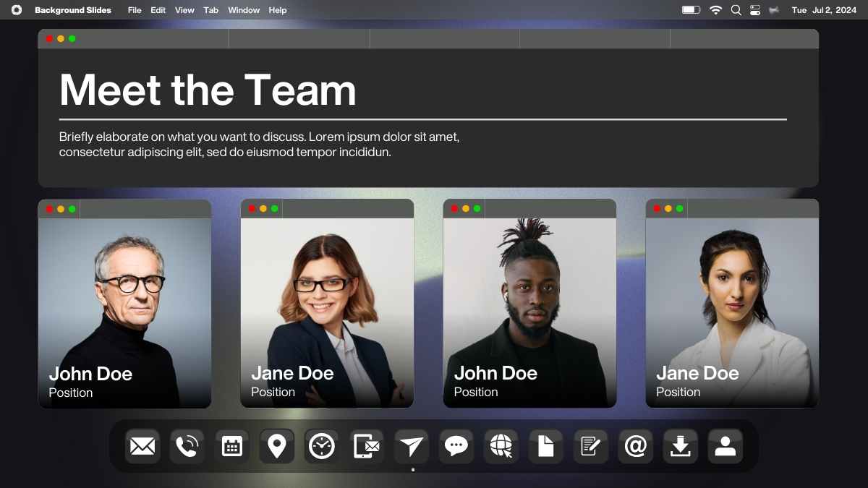Image resolution: width=868 pixels, height=488 pixels.
Task: Open the mail envelope dock icon
Action: click(142, 446)
